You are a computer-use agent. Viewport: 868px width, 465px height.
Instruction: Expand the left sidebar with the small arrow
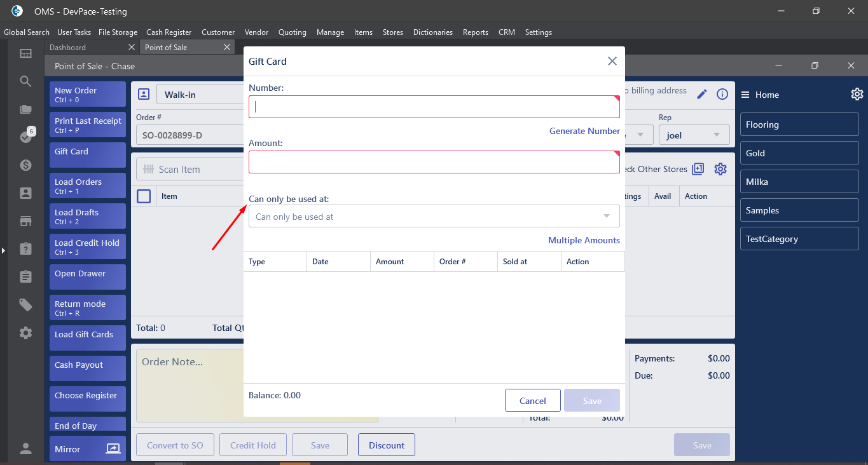click(x=3, y=251)
